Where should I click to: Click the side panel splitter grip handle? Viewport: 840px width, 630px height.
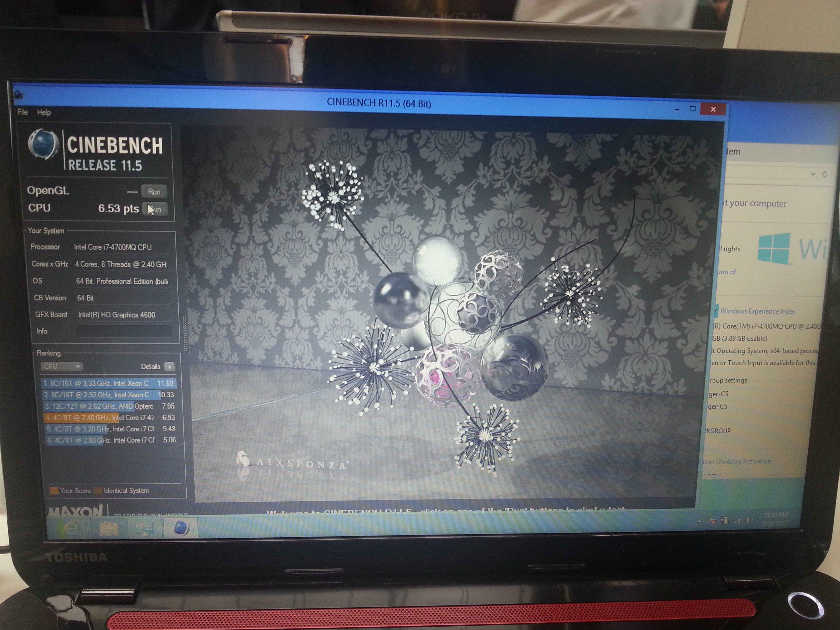click(x=185, y=333)
